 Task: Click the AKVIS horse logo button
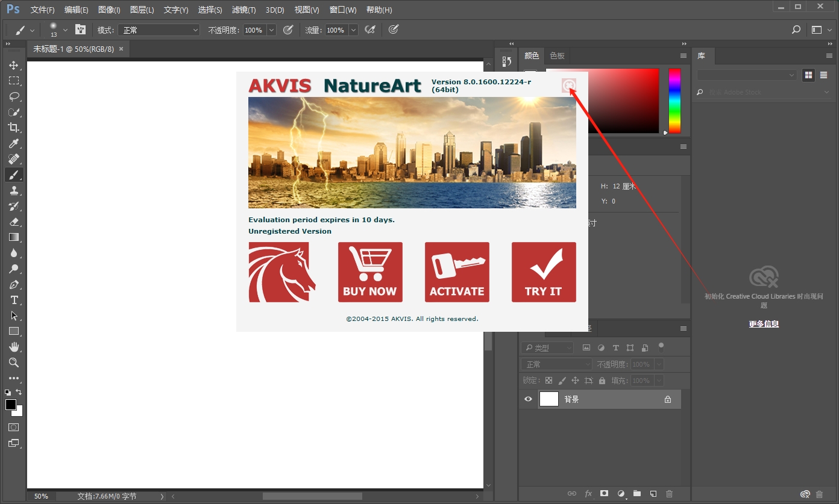(x=282, y=272)
